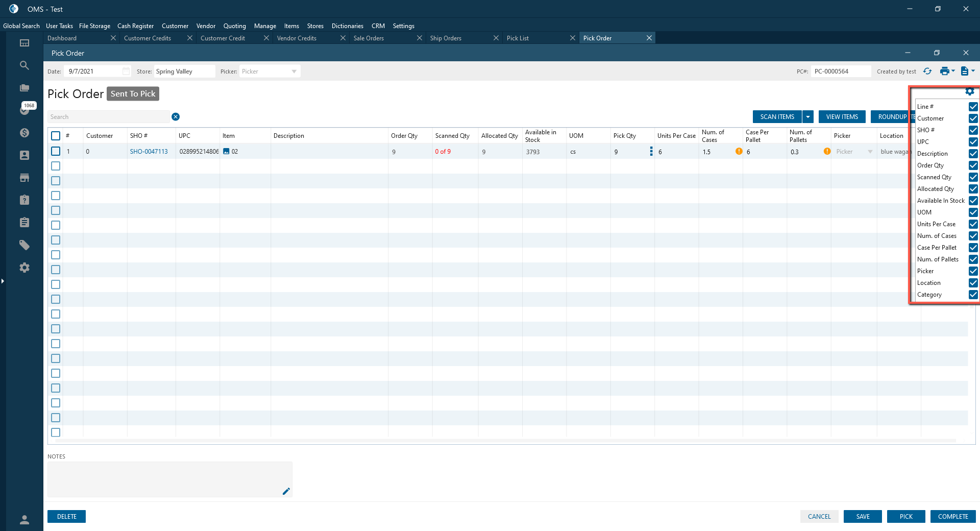Click the printer icon in header

pyautogui.click(x=944, y=71)
